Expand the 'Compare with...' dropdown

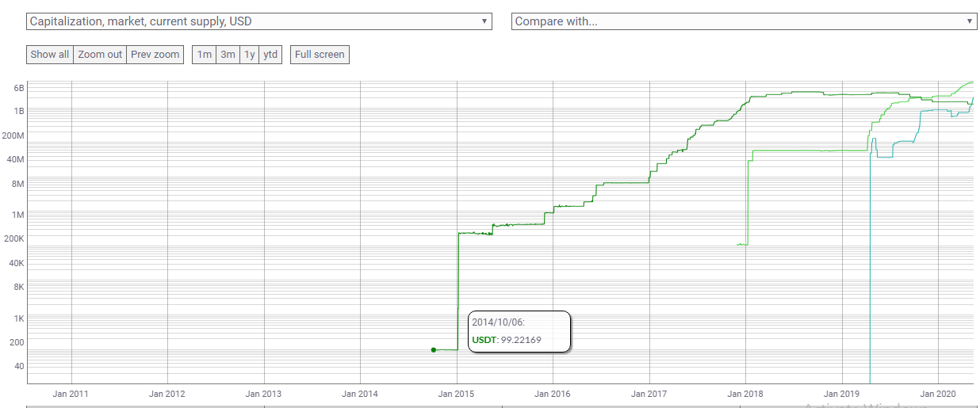click(744, 21)
